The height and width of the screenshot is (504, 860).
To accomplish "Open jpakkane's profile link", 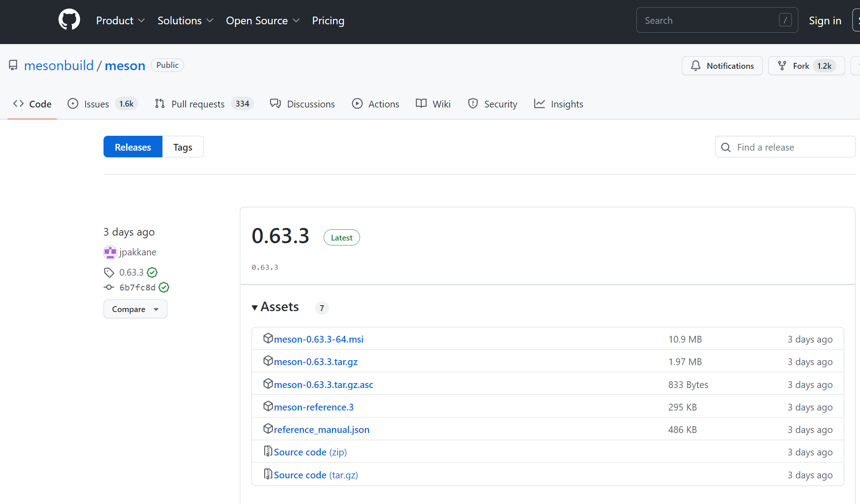I will pos(138,252).
